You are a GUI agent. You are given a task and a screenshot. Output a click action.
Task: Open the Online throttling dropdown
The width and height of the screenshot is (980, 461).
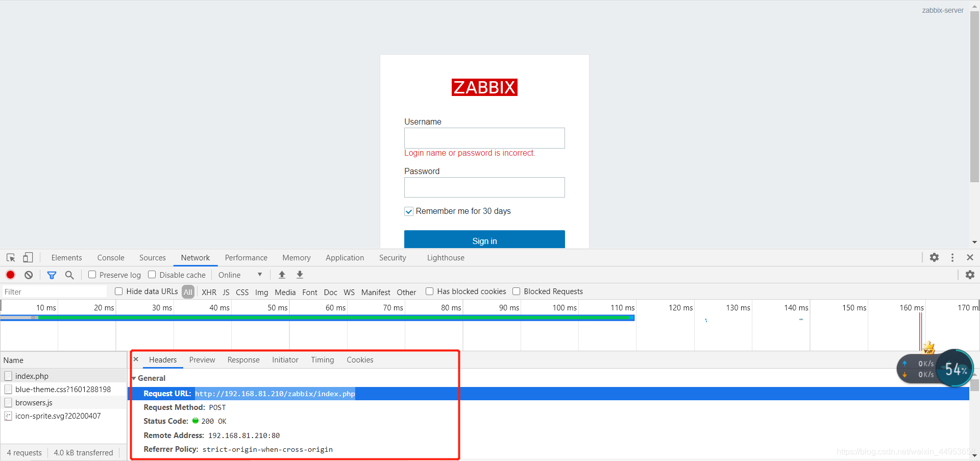(240, 275)
